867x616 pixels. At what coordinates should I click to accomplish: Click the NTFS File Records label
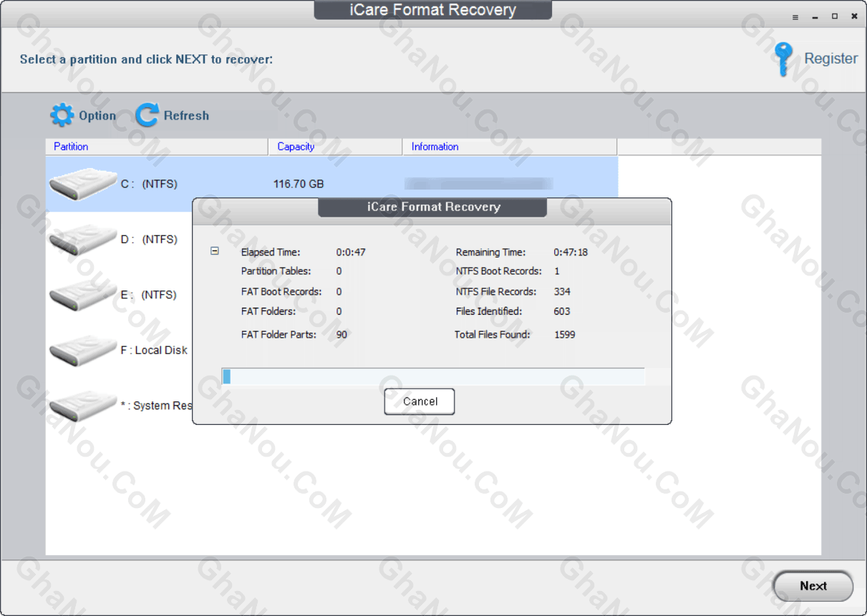click(x=496, y=292)
